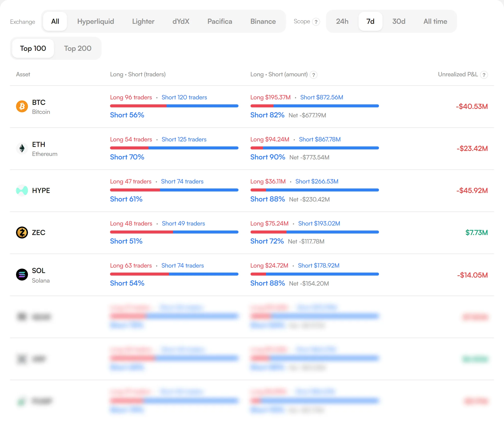
Task: Select the 24h scope option
Action: pos(342,22)
